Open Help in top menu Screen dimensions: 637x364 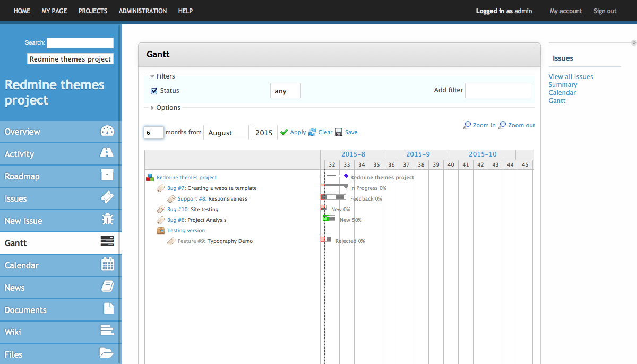[x=185, y=11]
